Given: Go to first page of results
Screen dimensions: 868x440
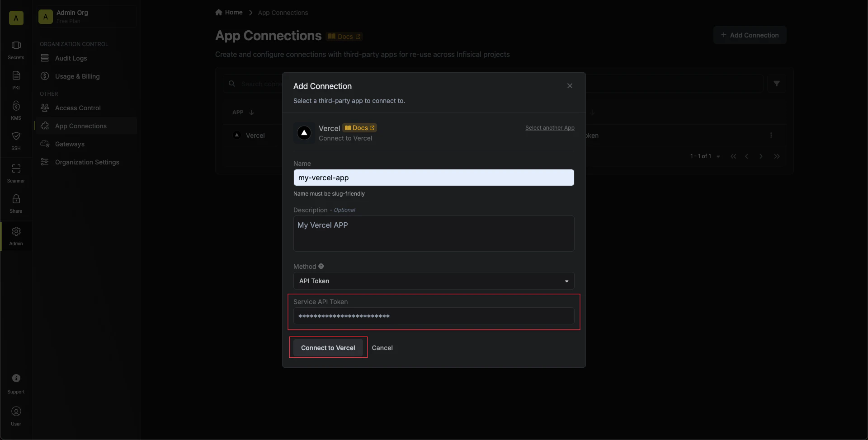Looking at the screenshot, I should [x=733, y=156].
